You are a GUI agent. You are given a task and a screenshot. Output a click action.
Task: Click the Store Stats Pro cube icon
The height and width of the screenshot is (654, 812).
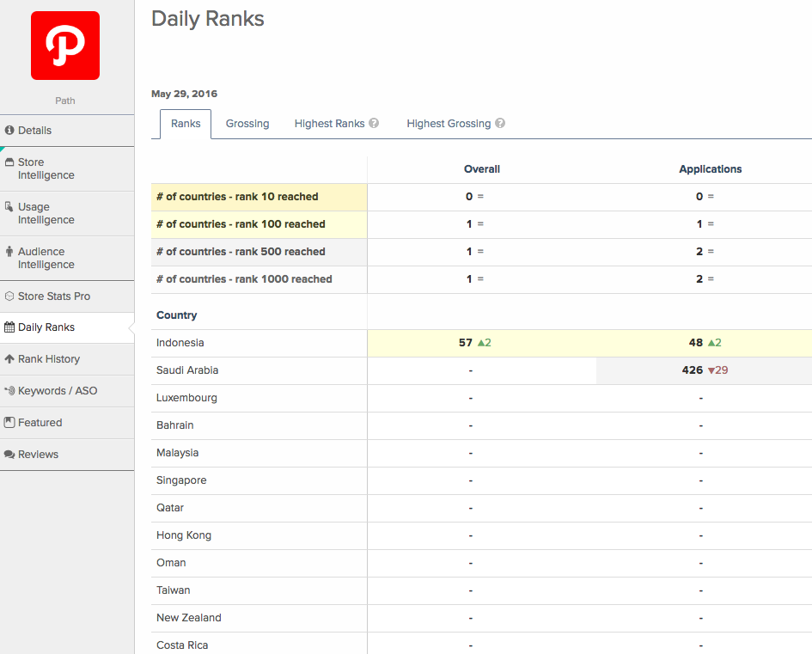click(x=9, y=296)
